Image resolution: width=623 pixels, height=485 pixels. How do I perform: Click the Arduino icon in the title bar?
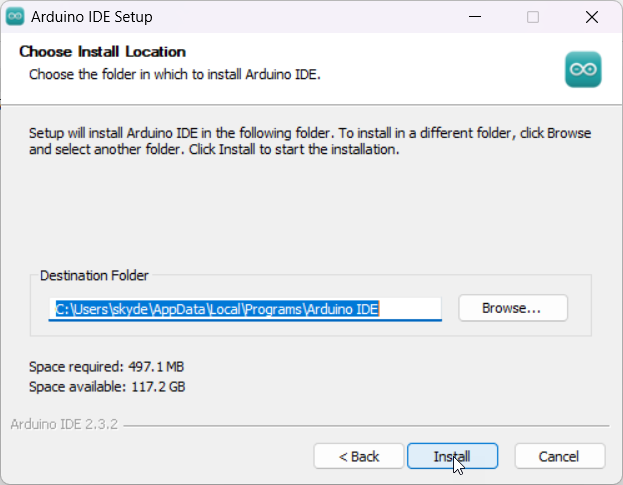tap(15, 17)
